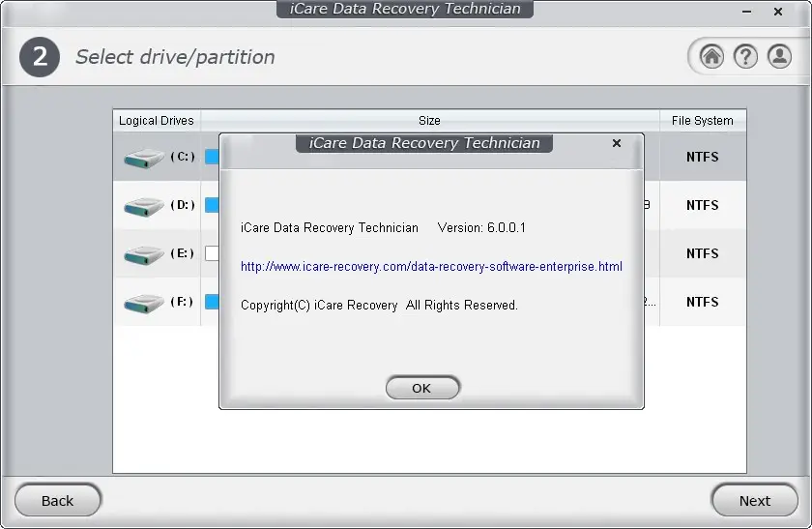Click the (E:) drive label

183,252
